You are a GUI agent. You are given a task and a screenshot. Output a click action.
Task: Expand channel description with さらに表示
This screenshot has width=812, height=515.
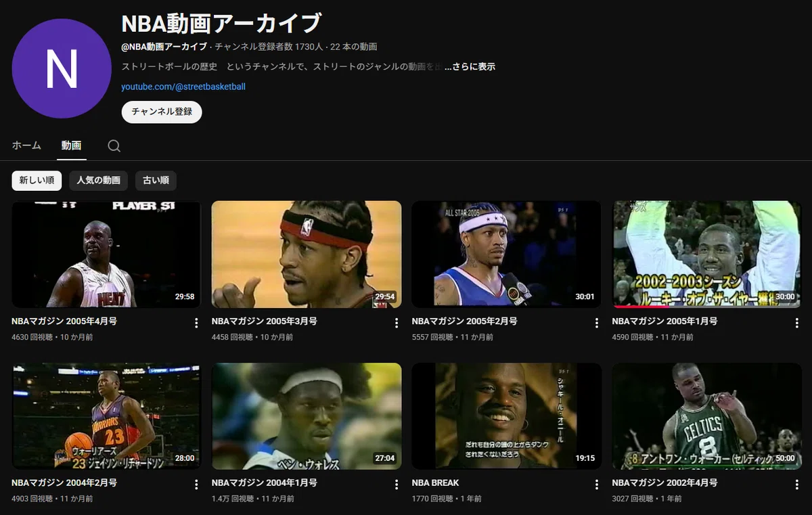pyautogui.click(x=470, y=66)
